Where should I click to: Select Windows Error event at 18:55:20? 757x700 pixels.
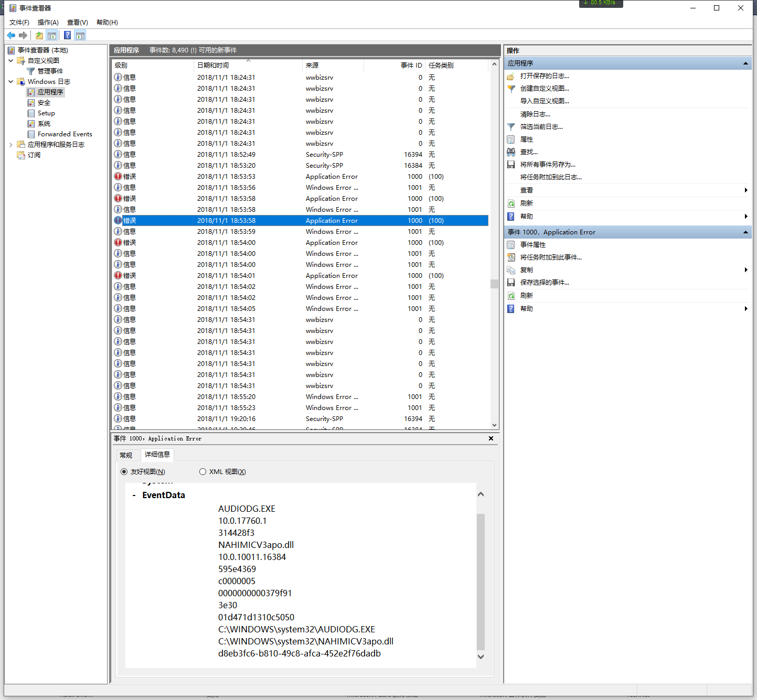(x=301, y=397)
